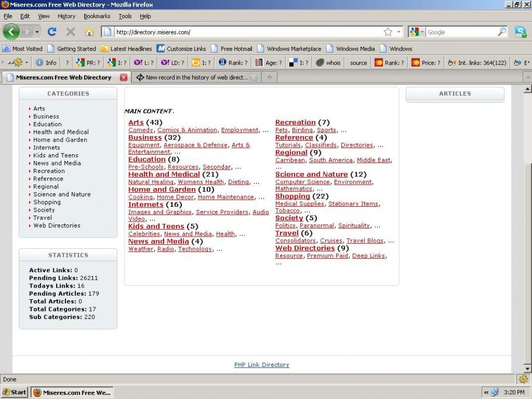Click the Info toolbar button

tap(46, 63)
